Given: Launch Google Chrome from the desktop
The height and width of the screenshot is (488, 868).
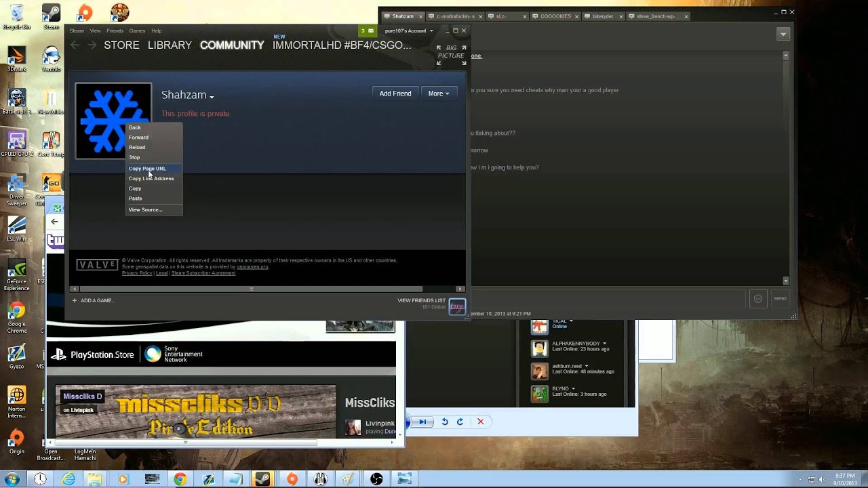Looking at the screenshot, I should (x=16, y=317).
